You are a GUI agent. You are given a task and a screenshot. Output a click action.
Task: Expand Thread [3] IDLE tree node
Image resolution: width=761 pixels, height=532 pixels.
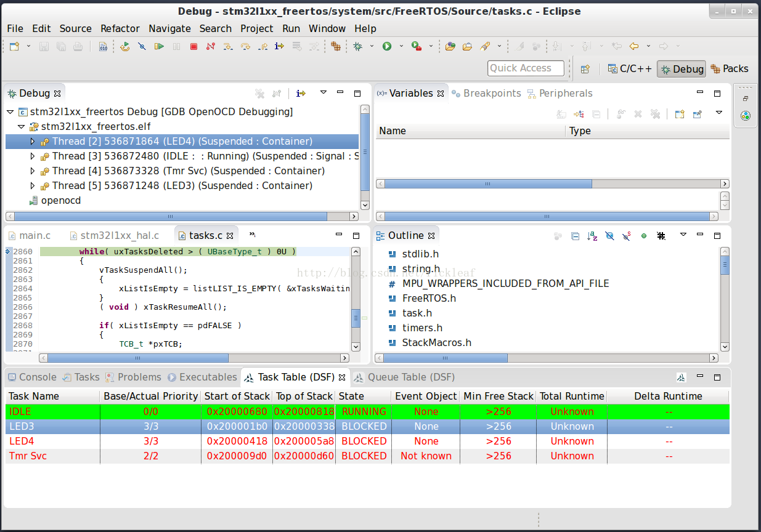(x=33, y=156)
